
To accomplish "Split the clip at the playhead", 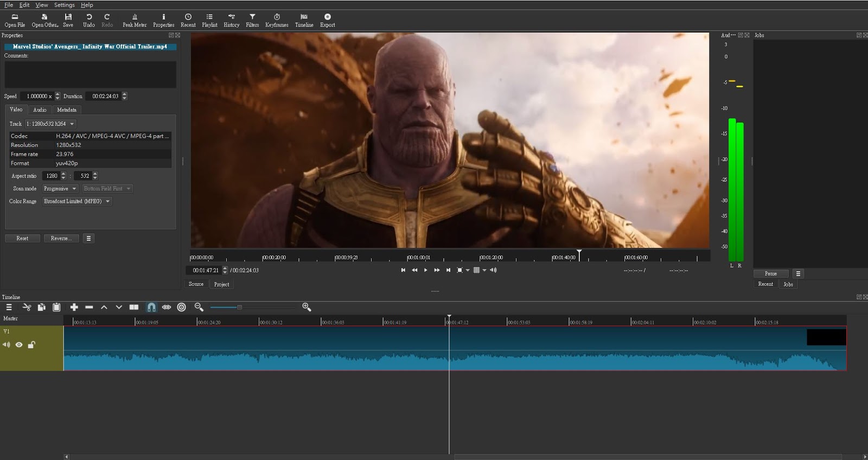I will 134,307.
